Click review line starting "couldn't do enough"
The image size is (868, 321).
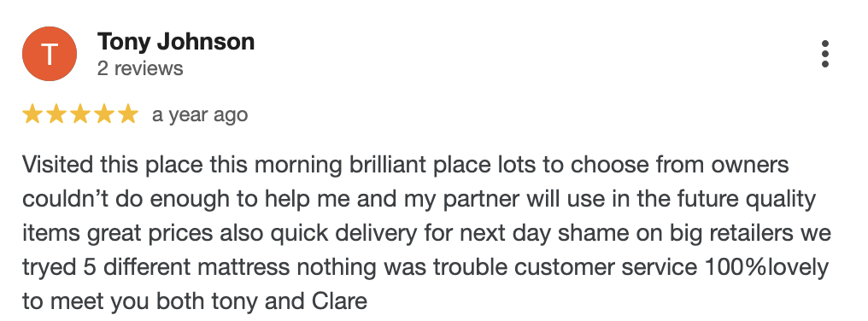419,199
